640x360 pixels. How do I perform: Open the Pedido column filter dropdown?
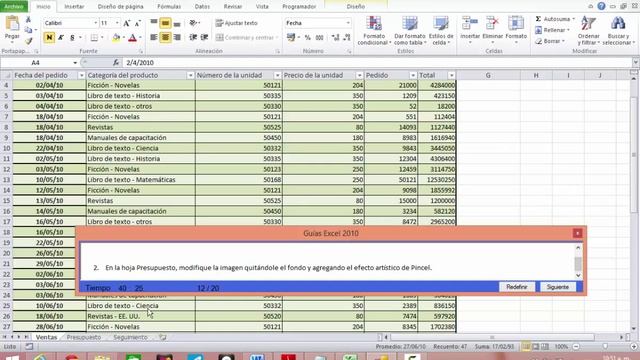[413, 76]
